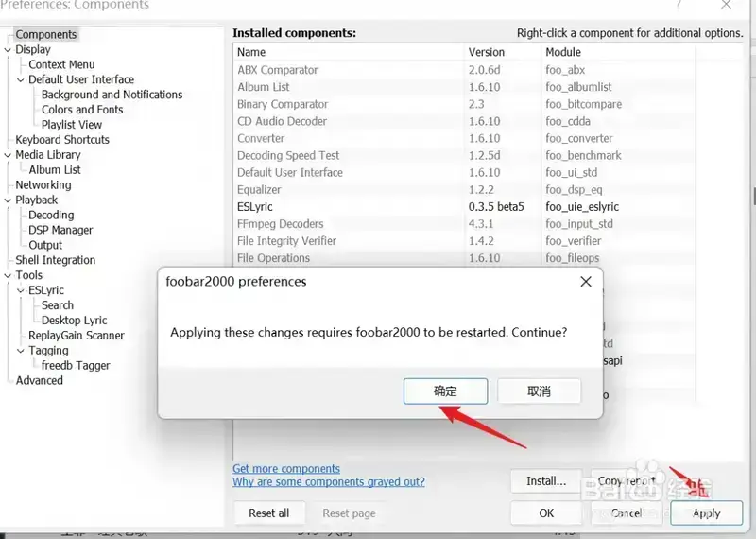Viewport: 756px width, 539px height.
Task: Select Desktop Lyric under ESLyric
Action: click(x=74, y=321)
